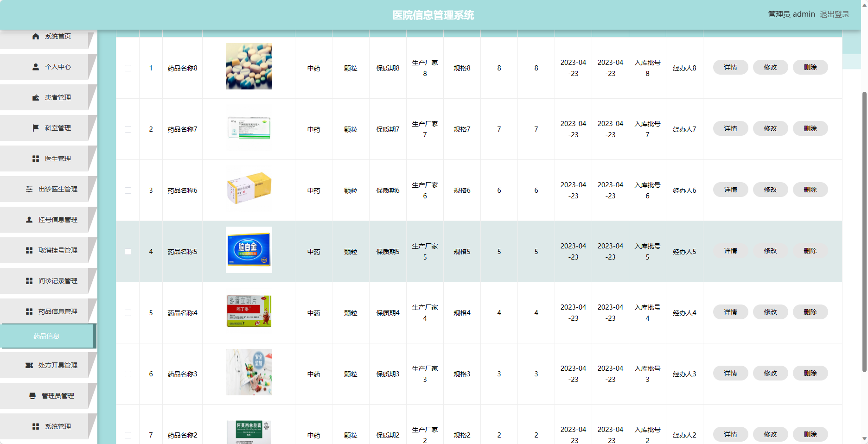Click the home icon beside 系统首页

click(x=36, y=36)
